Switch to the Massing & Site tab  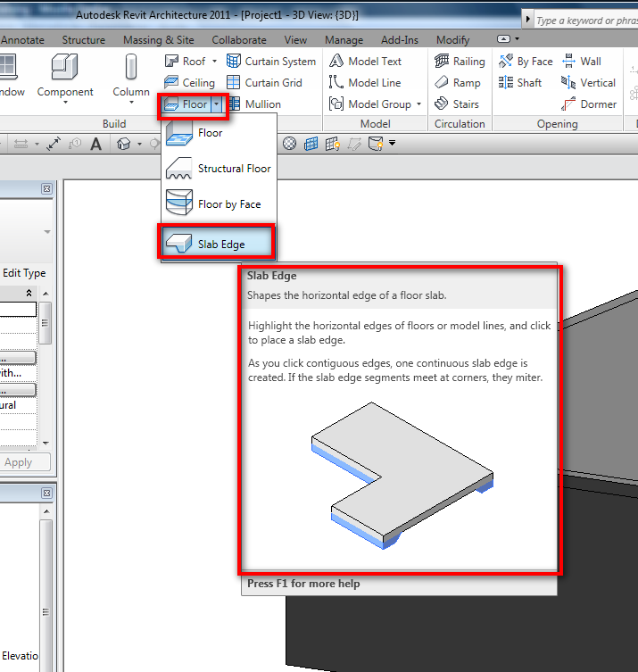click(x=158, y=40)
